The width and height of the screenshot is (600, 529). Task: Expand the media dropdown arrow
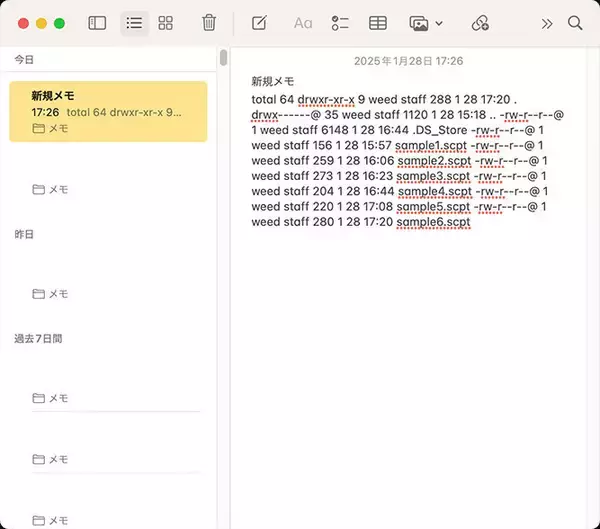[439, 24]
